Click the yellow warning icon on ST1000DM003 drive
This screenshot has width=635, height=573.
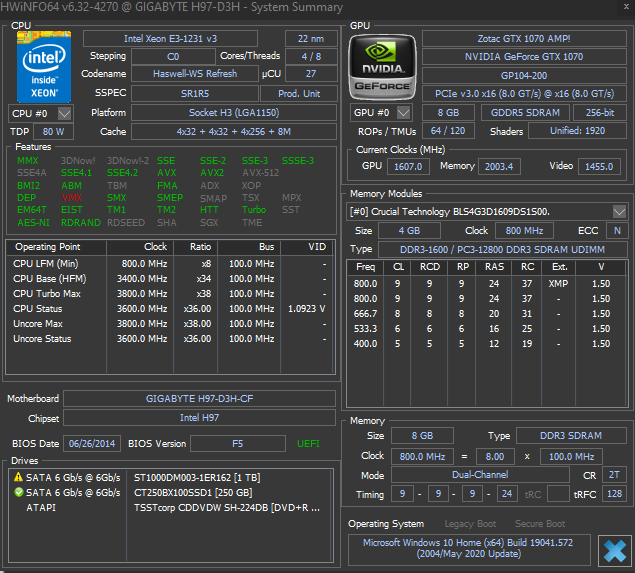pos(18,477)
